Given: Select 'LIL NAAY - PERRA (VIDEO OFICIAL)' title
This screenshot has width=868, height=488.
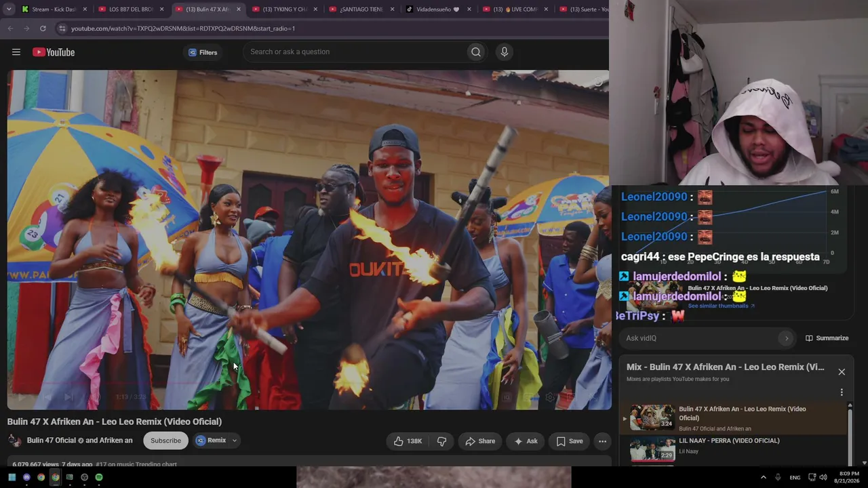Looking at the screenshot, I should (x=729, y=441).
